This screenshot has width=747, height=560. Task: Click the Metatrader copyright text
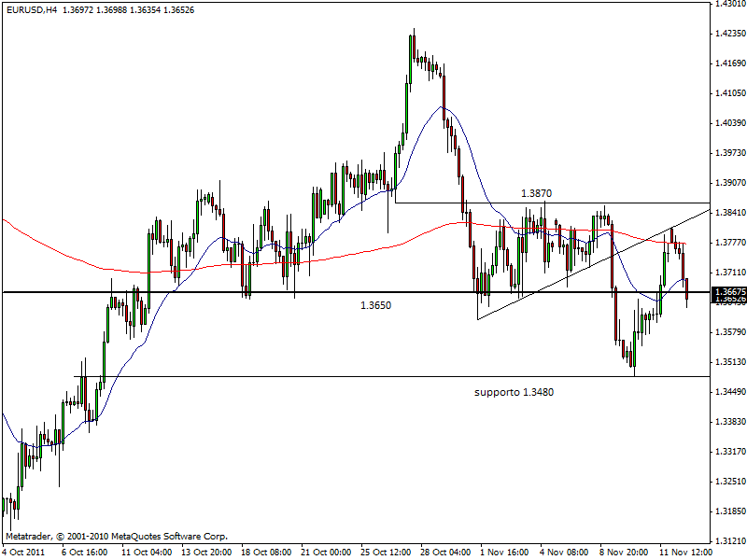point(116,537)
